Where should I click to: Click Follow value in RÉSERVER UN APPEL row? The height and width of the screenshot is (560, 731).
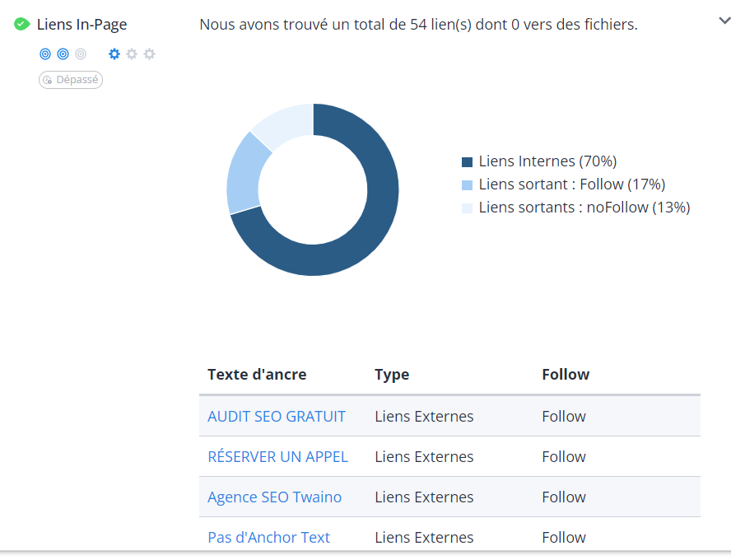[x=564, y=457]
